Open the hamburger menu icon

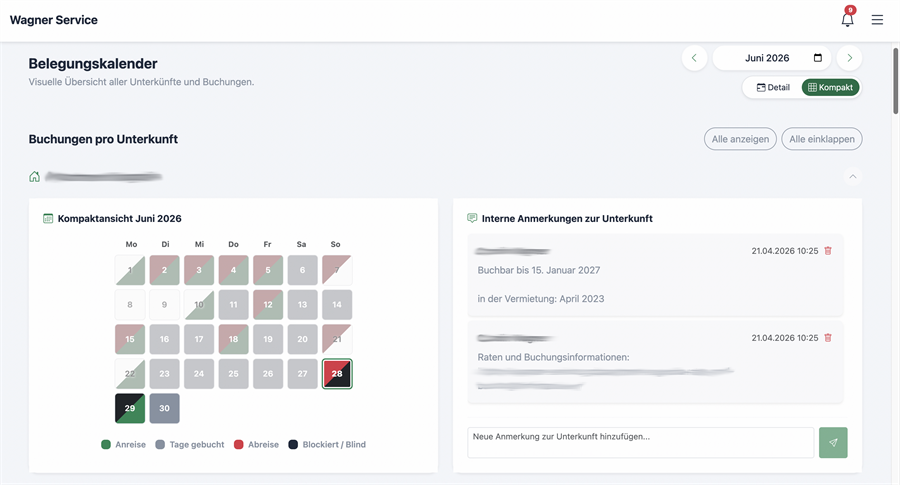[x=877, y=20]
